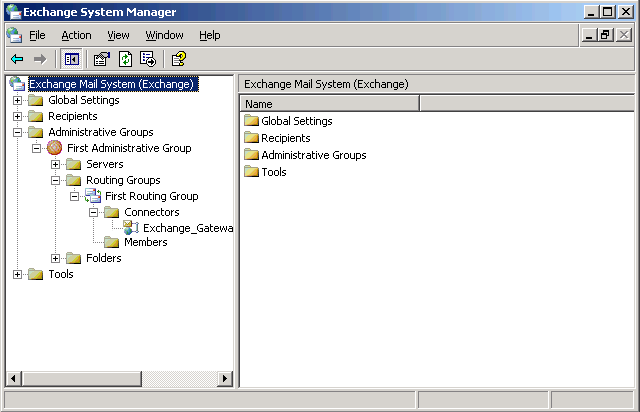Click the Exchange_Gateway connector icon
The image size is (640, 412).
[x=131, y=228]
